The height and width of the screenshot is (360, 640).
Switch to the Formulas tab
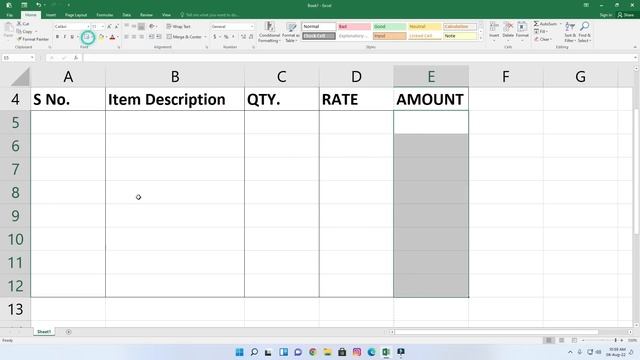[x=105, y=15]
